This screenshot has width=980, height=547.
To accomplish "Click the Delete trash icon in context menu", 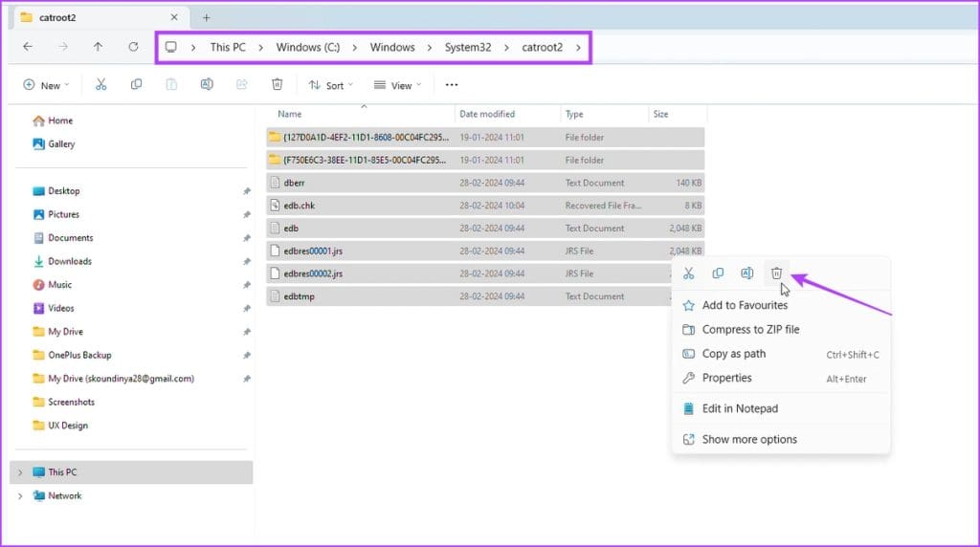I will (776, 273).
